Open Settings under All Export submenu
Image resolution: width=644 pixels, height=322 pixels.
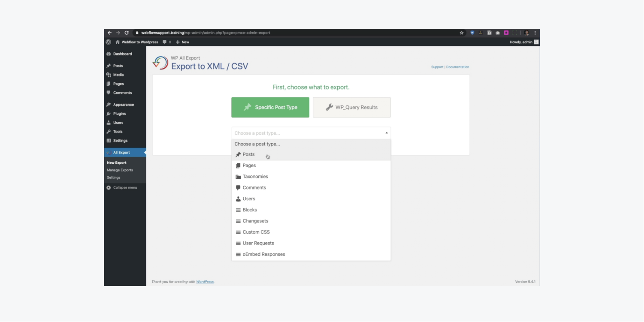pyautogui.click(x=114, y=178)
